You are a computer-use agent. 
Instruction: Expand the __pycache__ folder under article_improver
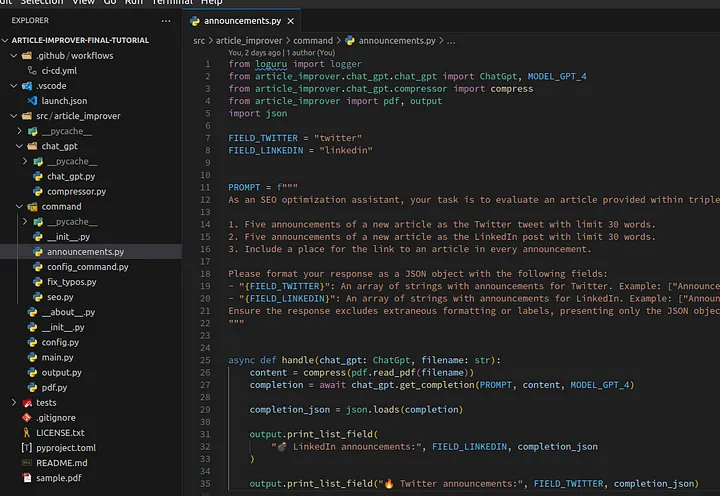pyautogui.click(x=19, y=131)
